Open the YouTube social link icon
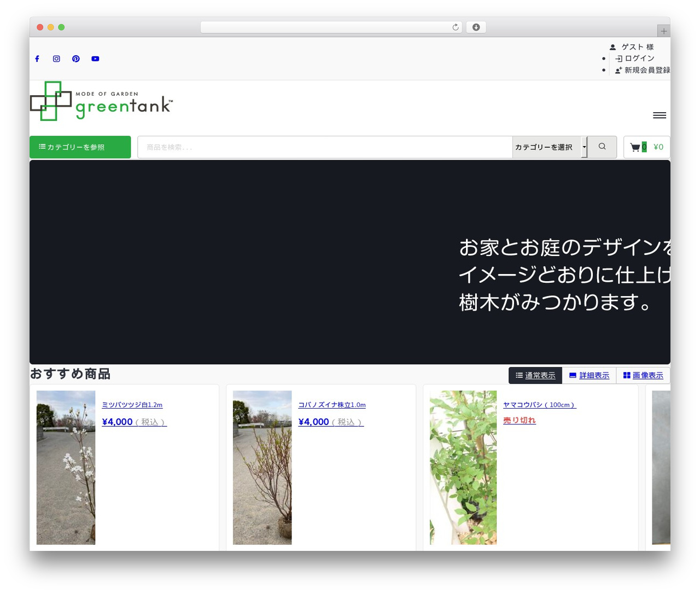The image size is (700, 593). pos(95,59)
